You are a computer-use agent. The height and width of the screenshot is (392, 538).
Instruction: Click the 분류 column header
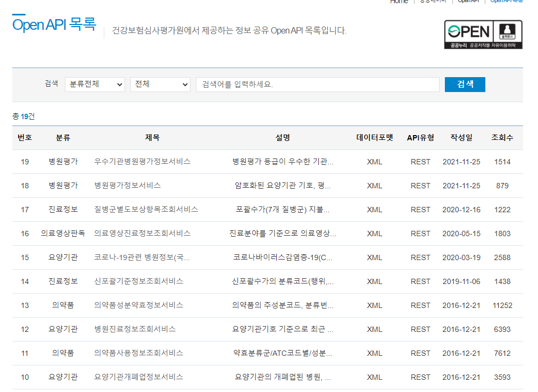[63, 138]
